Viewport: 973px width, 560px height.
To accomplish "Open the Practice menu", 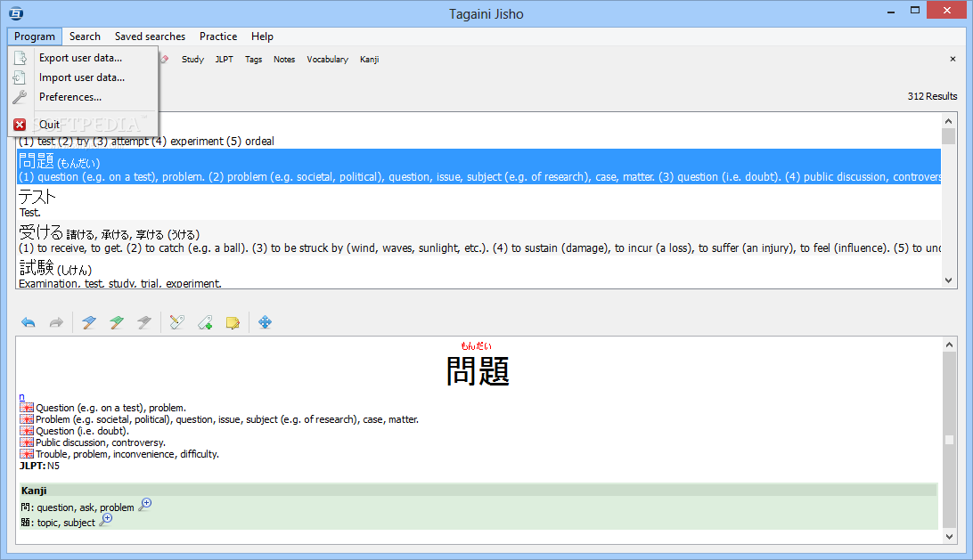I will pos(218,37).
